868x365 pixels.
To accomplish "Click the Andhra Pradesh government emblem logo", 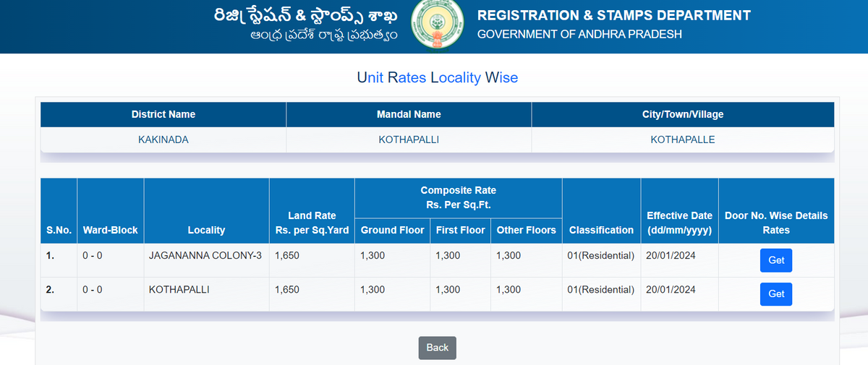I will (435, 25).
